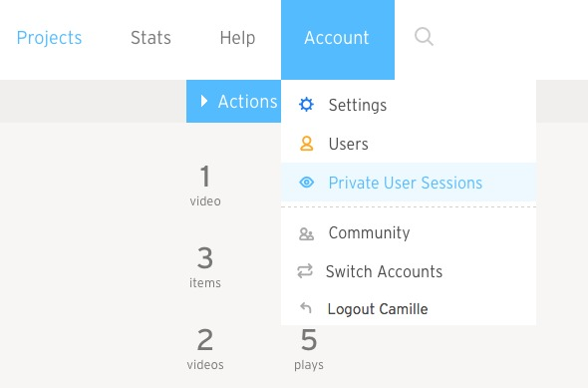The height and width of the screenshot is (388, 588).
Task: Select Private User Sessions entry
Action: [x=409, y=183]
